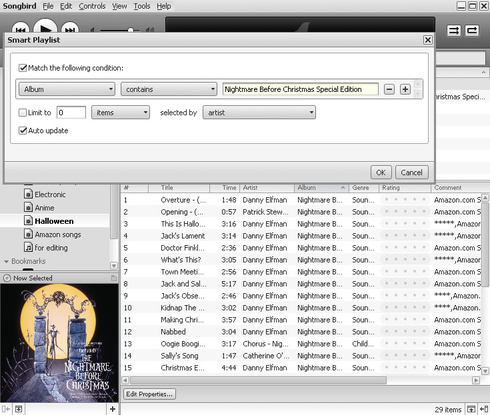Viewport: 490px width, 415px height.
Task: Set rating for track Overture
Action: click(x=405, y=200)
